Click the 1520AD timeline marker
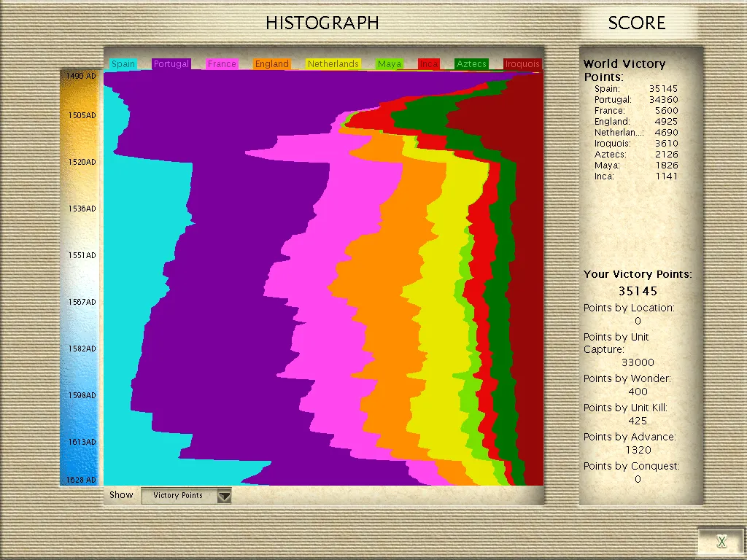747x560 pixels. point(82,162)
